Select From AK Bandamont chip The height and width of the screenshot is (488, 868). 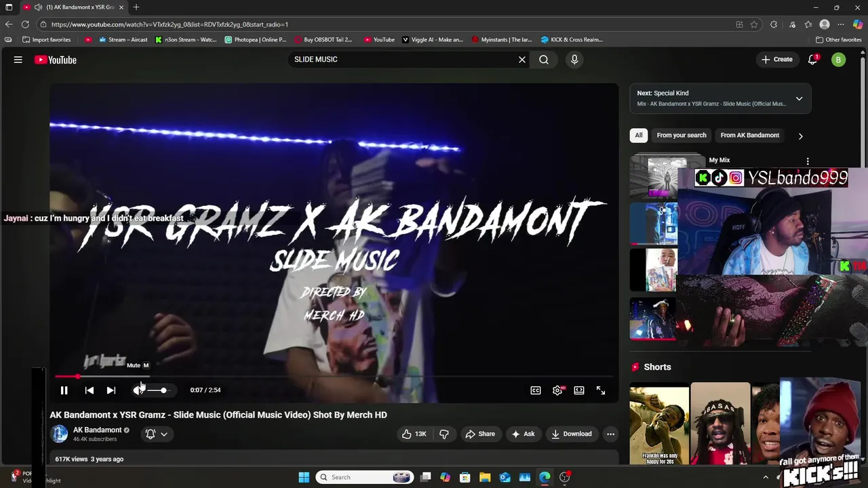click(x=750, y=135)
